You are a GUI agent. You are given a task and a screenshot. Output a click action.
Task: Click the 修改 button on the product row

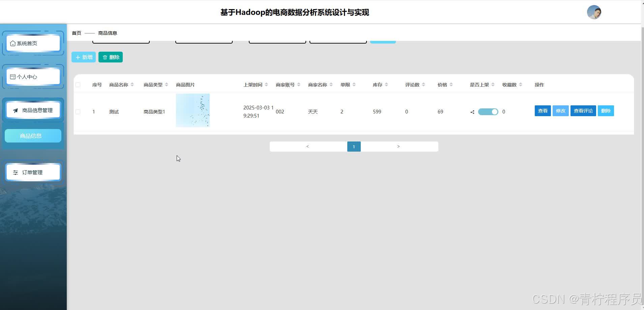click(x=560, y=110)
